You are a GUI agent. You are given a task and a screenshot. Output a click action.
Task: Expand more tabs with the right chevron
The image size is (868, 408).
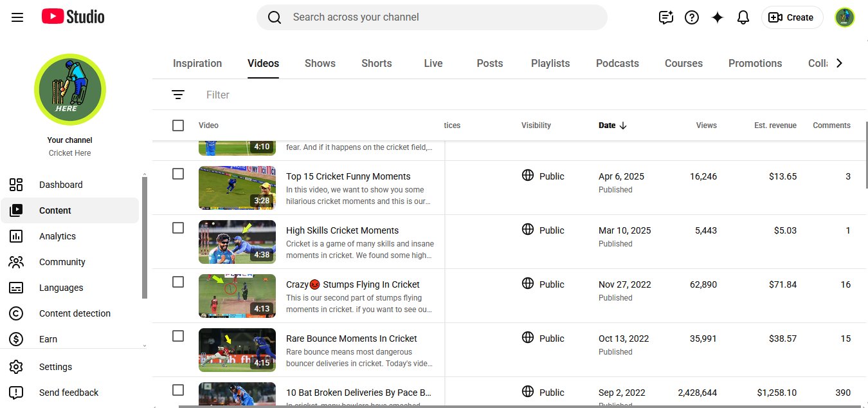tap(838, 63)
